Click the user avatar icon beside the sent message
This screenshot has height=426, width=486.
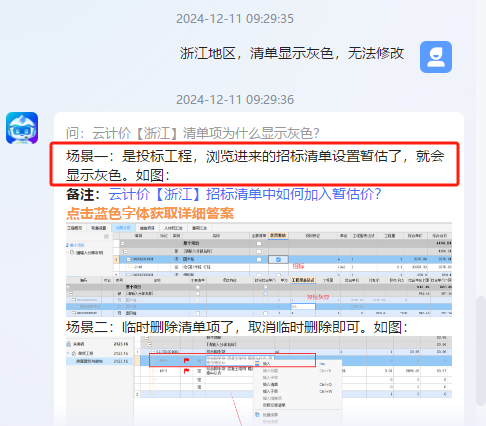point(436,57)
